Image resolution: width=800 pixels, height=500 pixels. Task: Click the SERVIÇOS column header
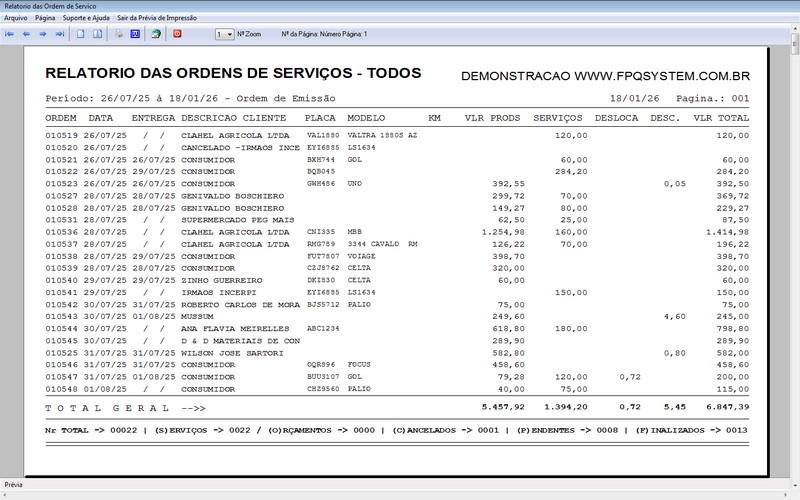coord(558,118)
